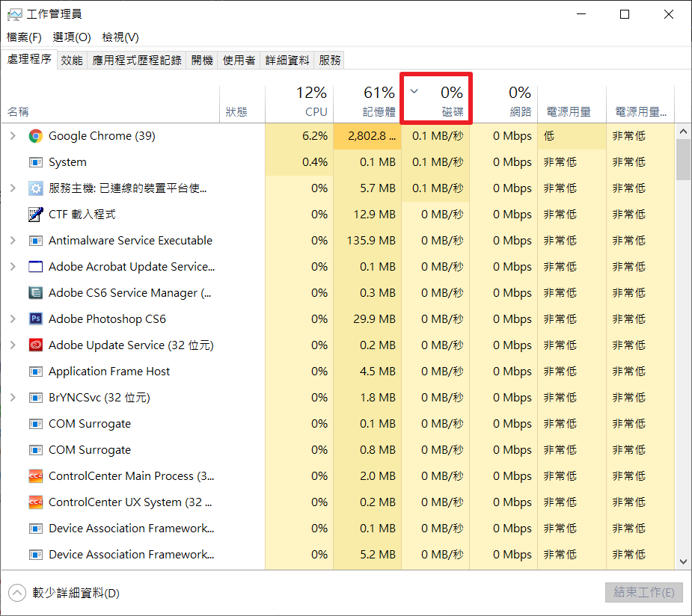Switch to the 服務 tab

330,61
